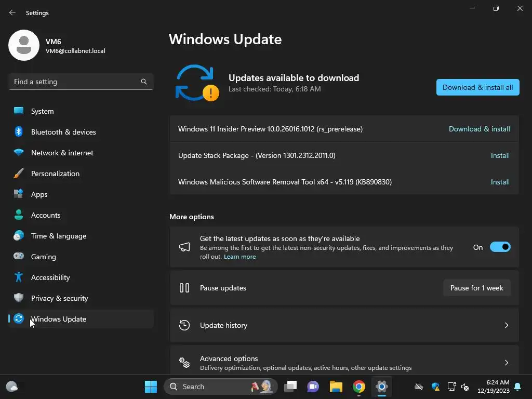Click the Settings gear in the taskbar
This screenshot has height=399, width=532.
(382, 387)
